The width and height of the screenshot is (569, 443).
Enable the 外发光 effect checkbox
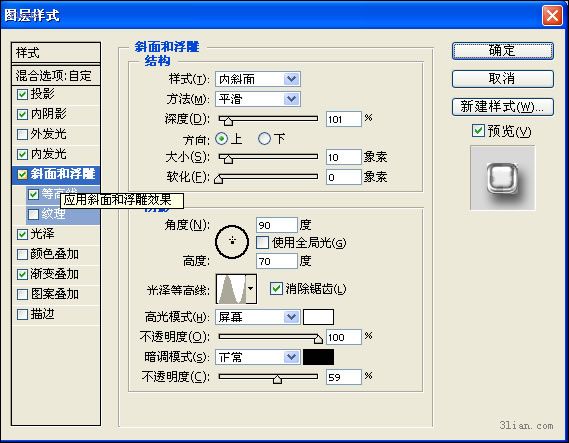click(22, 134)
